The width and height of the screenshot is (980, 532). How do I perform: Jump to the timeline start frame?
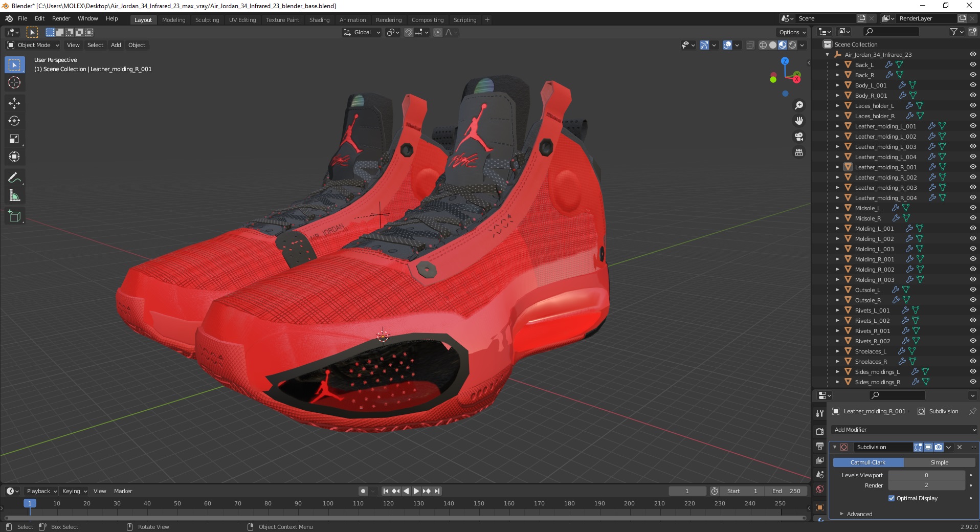[386, 491]
